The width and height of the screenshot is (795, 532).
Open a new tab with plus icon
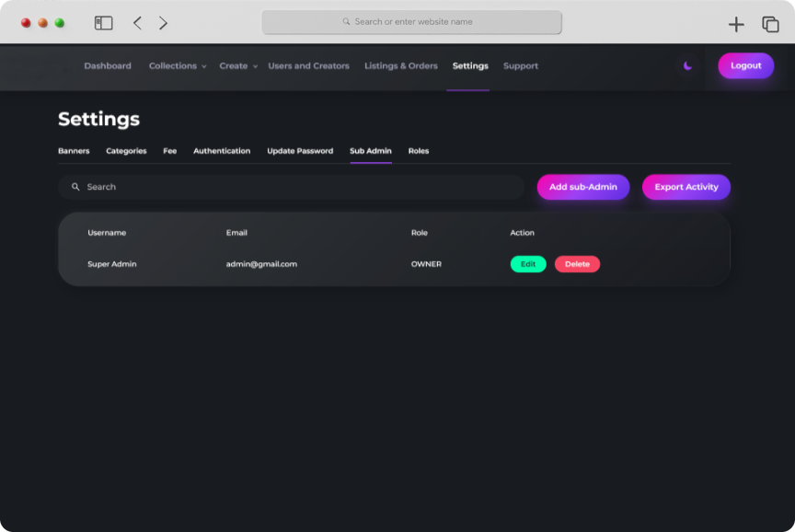click(x=736, y=24)
